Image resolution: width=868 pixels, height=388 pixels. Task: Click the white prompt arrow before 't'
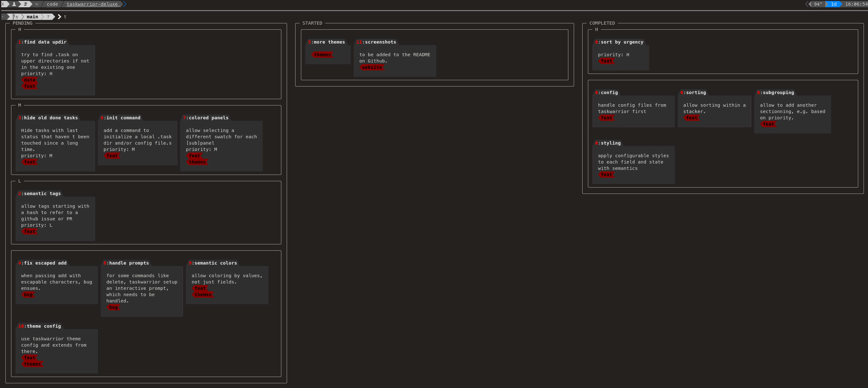59,16
